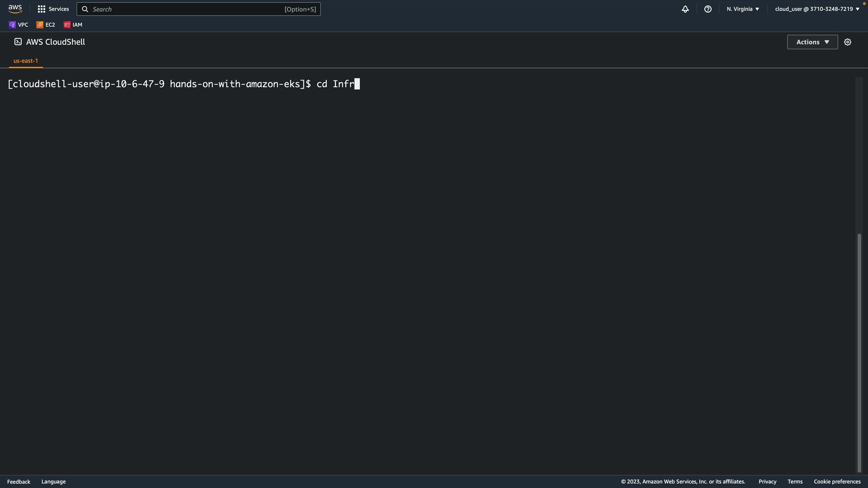The image size is (868, 488).
Task: Open the help question mark icon
Action: 708,9
